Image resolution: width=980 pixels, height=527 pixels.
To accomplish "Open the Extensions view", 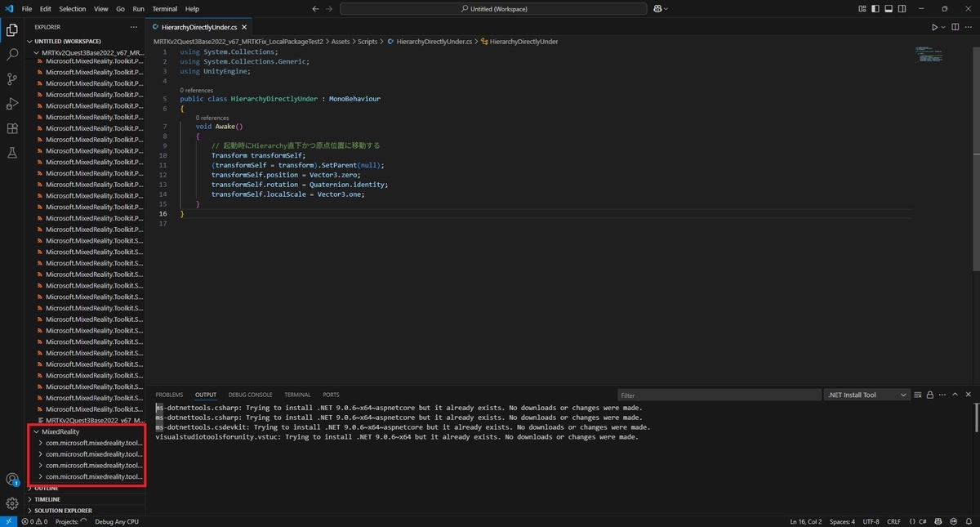I will 11,127.
